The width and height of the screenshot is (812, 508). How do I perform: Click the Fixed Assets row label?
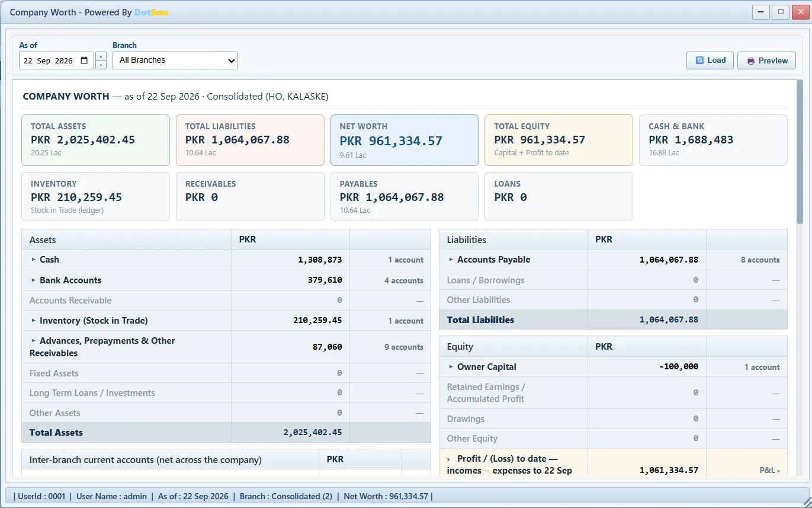pos(54,373)
